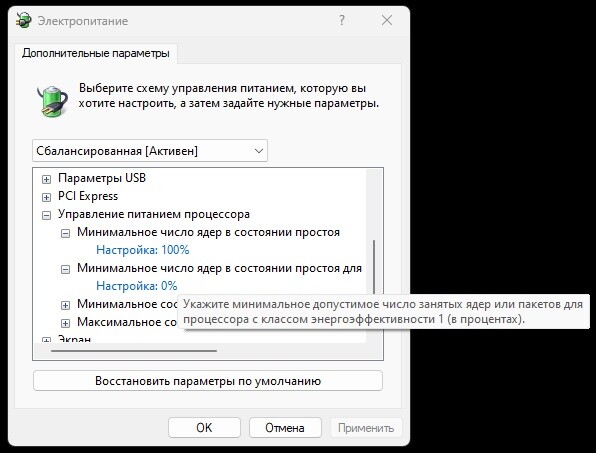Select Управление питанием процессора label

154,214
